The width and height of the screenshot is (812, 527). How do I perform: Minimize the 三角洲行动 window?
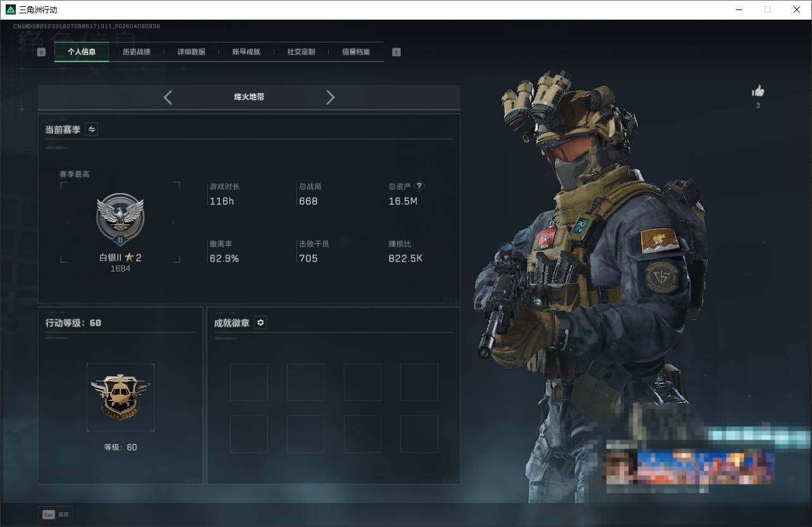(x=739, y=10)
